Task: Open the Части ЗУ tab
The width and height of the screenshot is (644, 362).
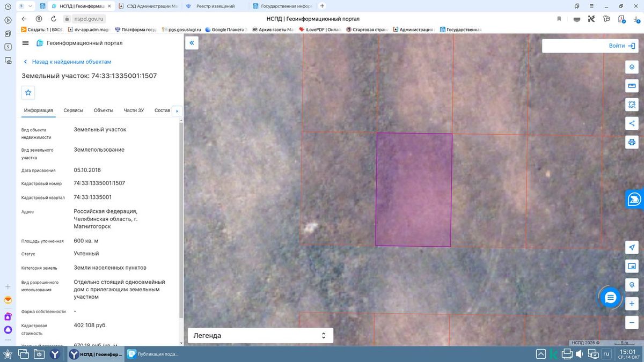Action: pyautogui.click(x=134, y=110)
